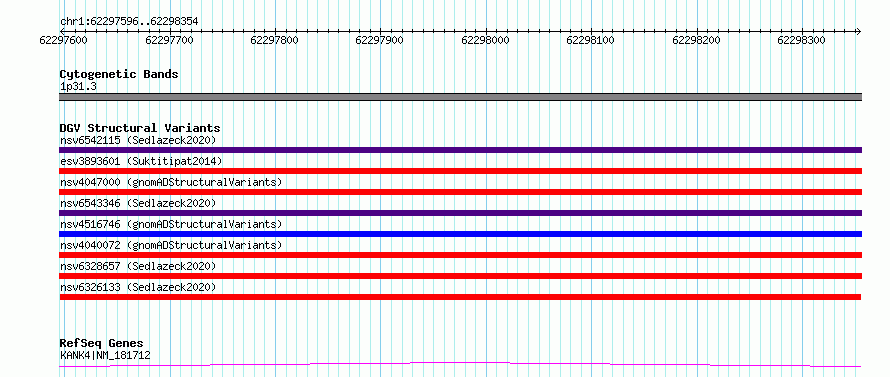Select the red bar under nsv6326133

[460, 297]
